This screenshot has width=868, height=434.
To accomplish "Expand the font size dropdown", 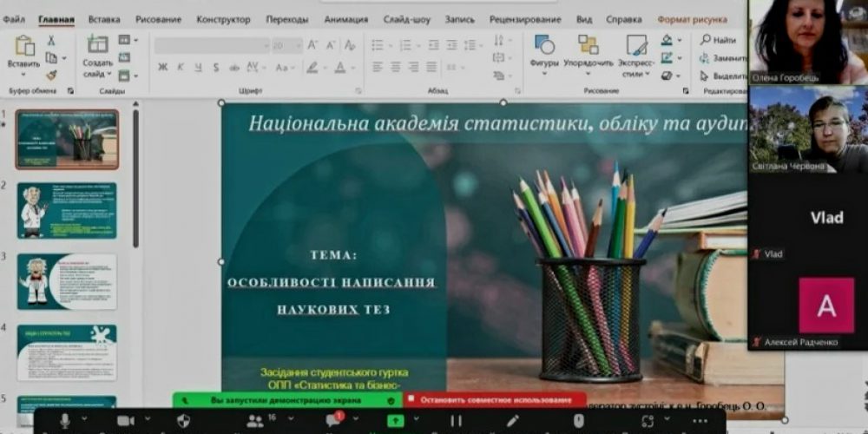I will pos(296,45).
